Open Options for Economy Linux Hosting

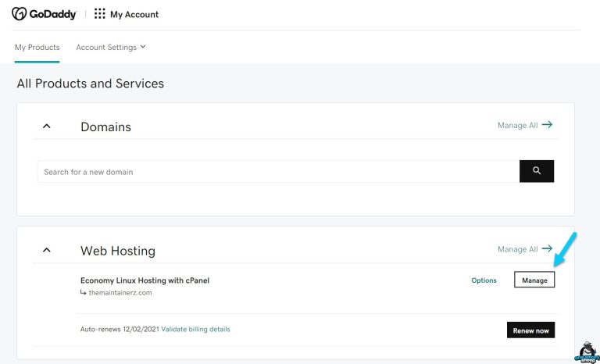[x=484, y=280]
